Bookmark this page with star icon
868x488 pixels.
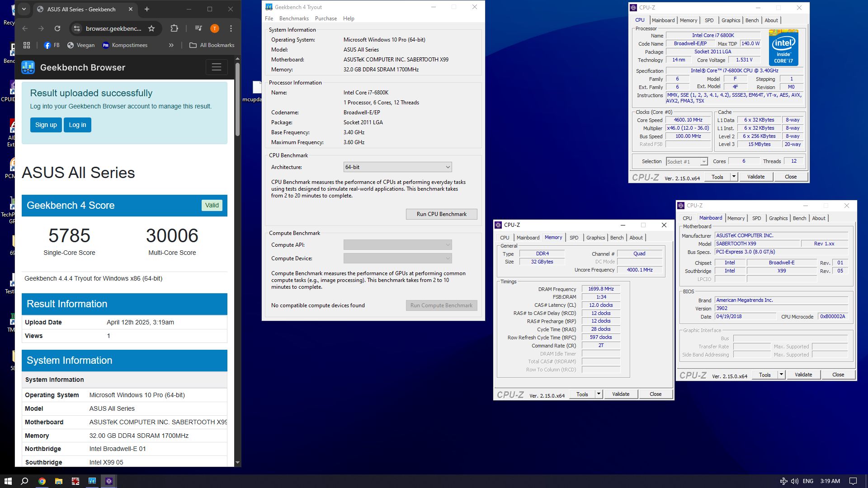(151, 28)
